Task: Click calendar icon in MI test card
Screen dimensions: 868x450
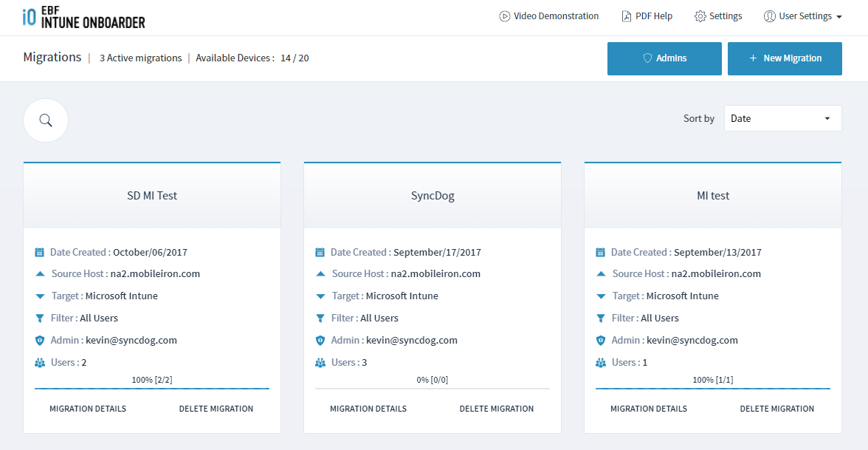Action: (600, 252)
